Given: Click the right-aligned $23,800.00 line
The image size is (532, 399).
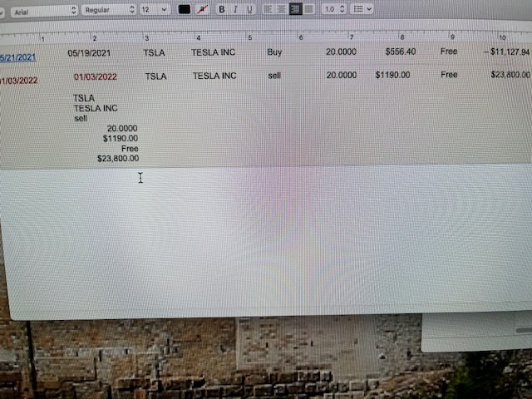Looking at the screenshot, I should pyautogui.click(x=118, y=159).
